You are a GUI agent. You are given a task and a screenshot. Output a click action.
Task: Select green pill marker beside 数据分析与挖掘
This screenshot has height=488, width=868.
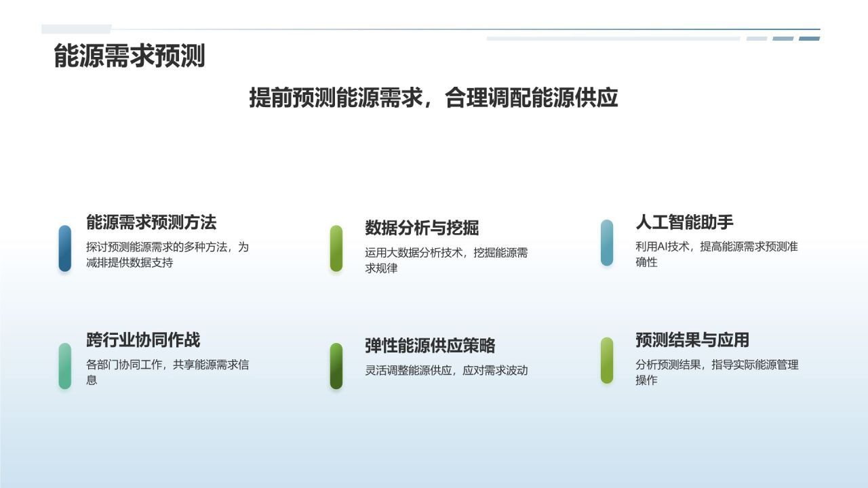336,248
